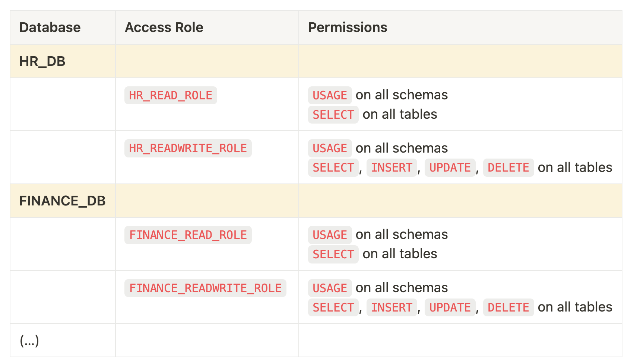Click the (...) cell in last row
This screenshot has height=364, width=634.
coord(29,341)
